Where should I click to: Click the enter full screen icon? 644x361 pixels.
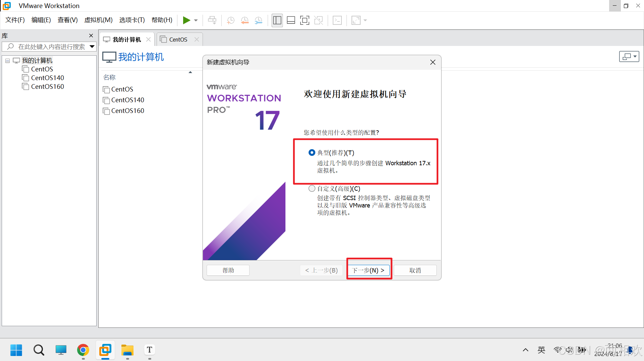tap(305, 20)
